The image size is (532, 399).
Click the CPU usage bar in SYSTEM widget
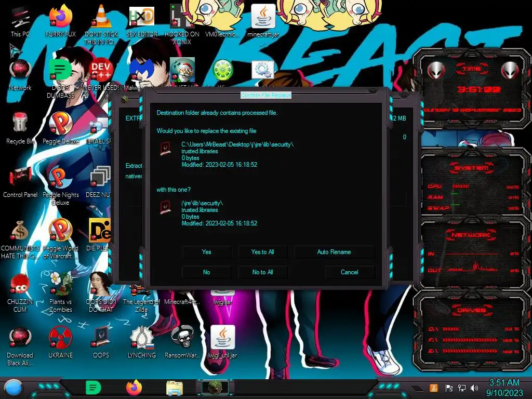[460, 187]
